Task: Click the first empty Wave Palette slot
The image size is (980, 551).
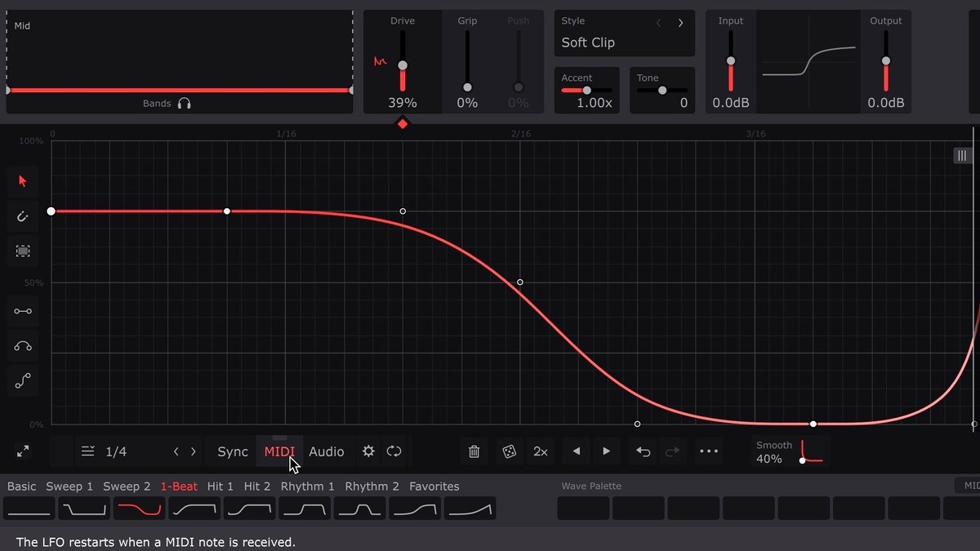Action: pyautogui.click(x=583, y=508)
